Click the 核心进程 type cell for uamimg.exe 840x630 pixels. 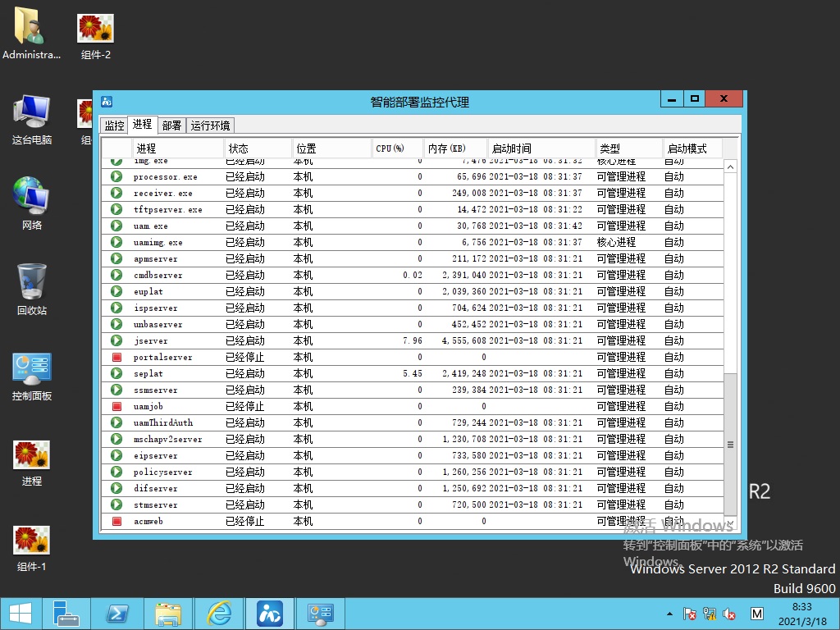(616, 242)
